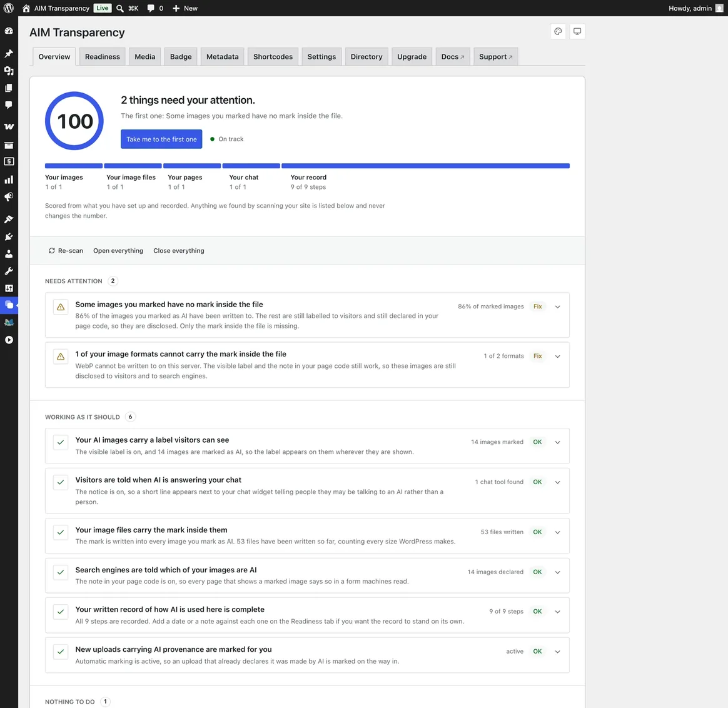Viewport: 728px width, 708px height.
Task: Go to the Metadata tab
Action: tap(223, 57)
